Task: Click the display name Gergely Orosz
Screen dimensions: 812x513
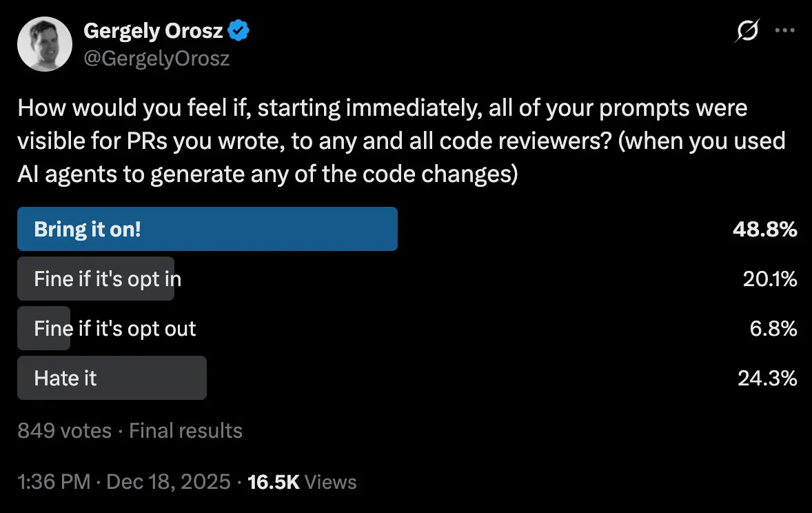Action: click(x=153, y=30)
